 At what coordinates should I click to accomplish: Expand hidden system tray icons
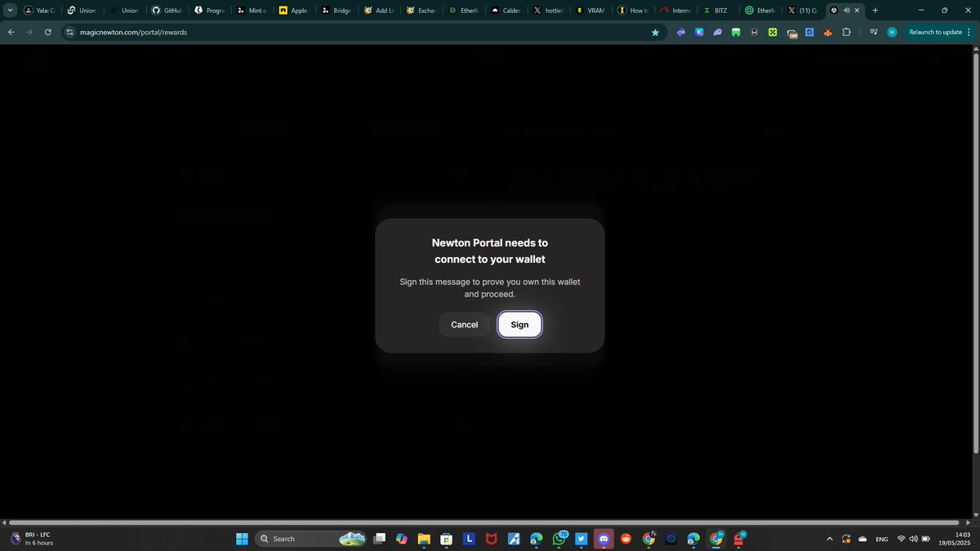[x=830, y=539]
